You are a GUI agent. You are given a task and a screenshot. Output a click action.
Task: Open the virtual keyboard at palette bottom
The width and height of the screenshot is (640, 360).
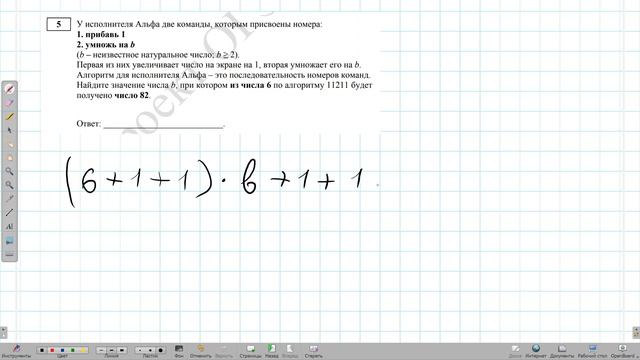[x=9, y=255]
